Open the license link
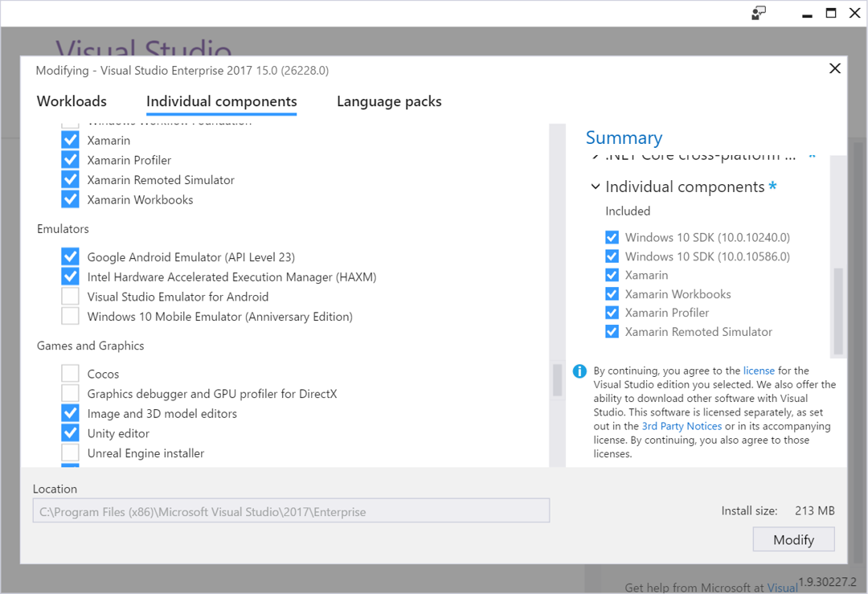Image resolution: width=868 pixels, height=594 pixels. point(759,371)
